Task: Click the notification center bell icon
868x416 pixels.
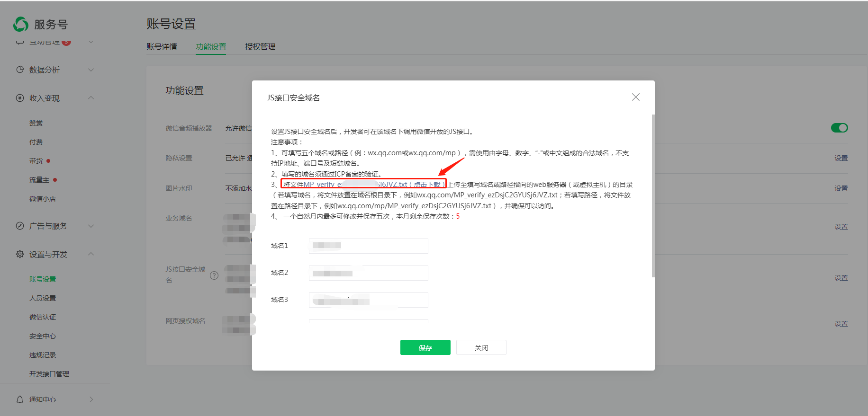Action: point(20,399)
